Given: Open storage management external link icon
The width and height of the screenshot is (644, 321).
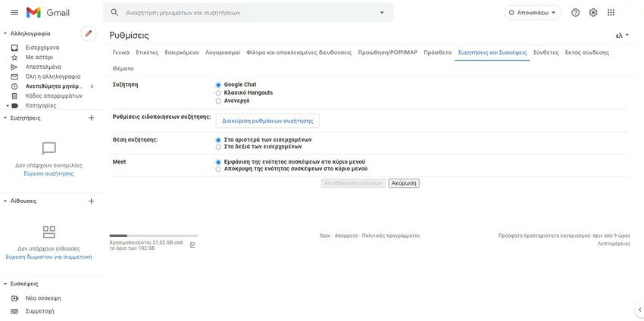Looking at the screenshot, I should click(x=192, y=245).
